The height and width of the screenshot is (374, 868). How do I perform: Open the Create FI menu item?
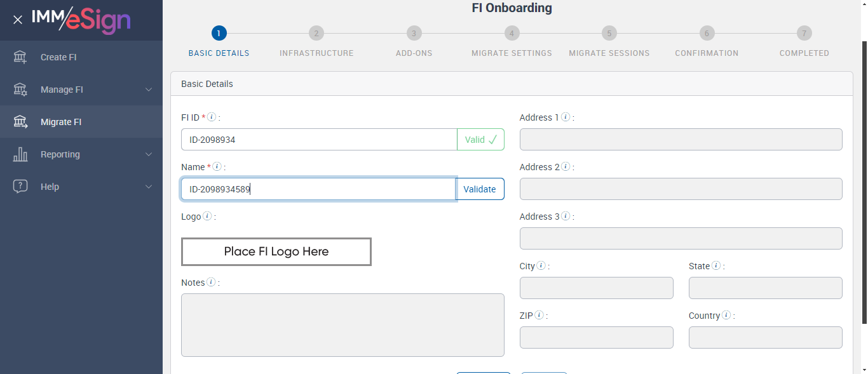pos(58,57)
